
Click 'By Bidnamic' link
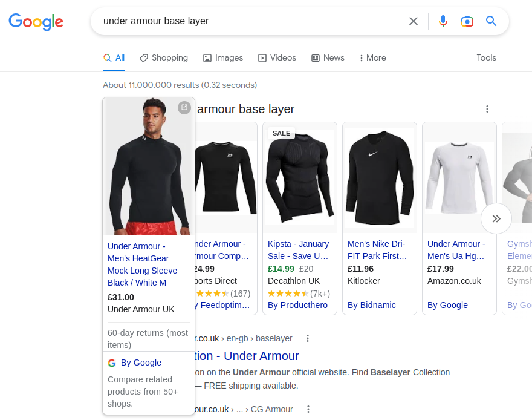click(372, 305)
